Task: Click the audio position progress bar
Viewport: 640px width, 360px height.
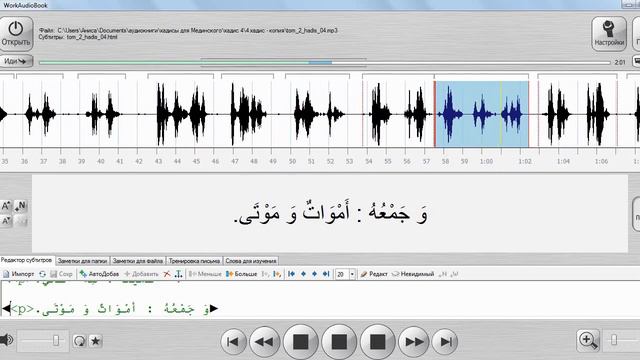Action: [x=324, y=62]
